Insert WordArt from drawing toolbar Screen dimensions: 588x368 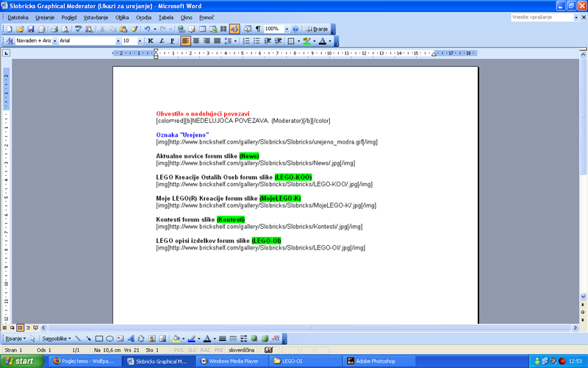pos(131,339)
